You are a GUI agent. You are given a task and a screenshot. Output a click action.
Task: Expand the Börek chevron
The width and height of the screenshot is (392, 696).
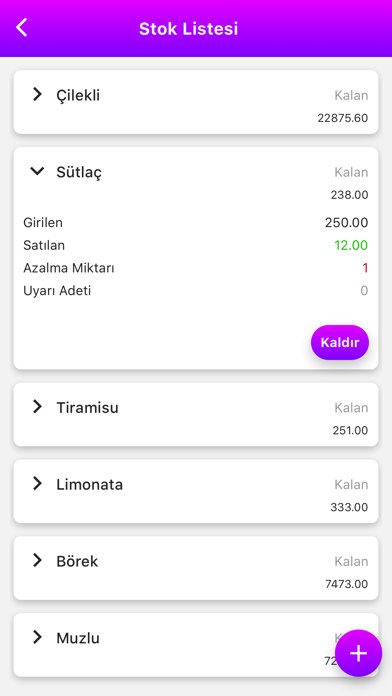37,561
